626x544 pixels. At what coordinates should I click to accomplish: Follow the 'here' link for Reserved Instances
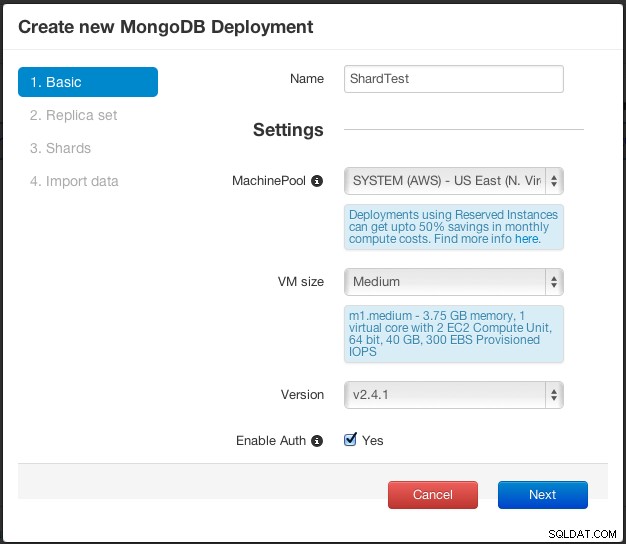point(527,239)
